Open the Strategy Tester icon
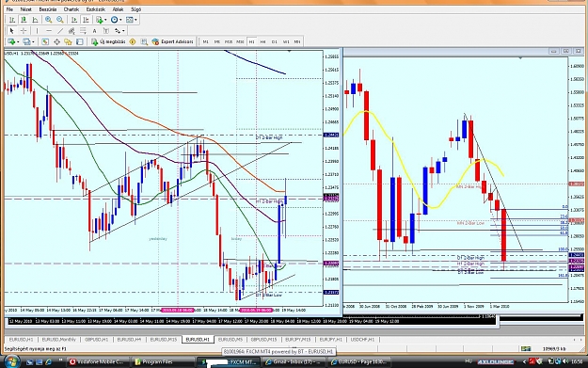The image size is (588, 368). (x=144, y=41)
